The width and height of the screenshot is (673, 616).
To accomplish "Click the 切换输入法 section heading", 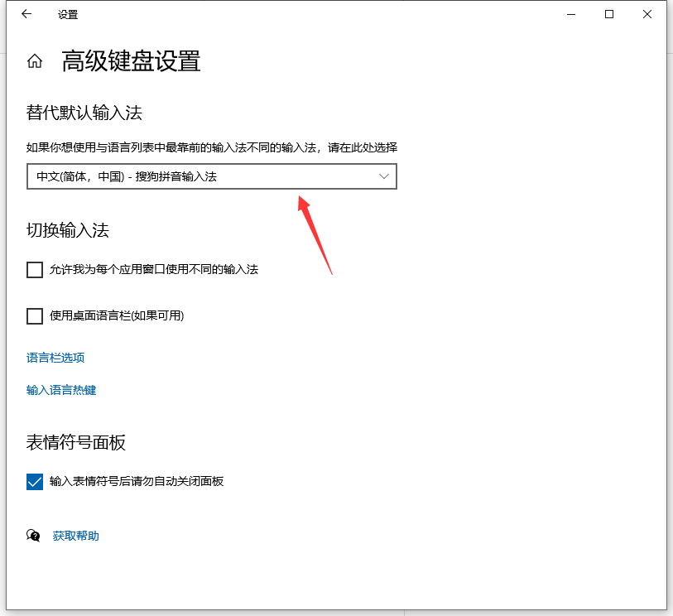I will point(68,230).
